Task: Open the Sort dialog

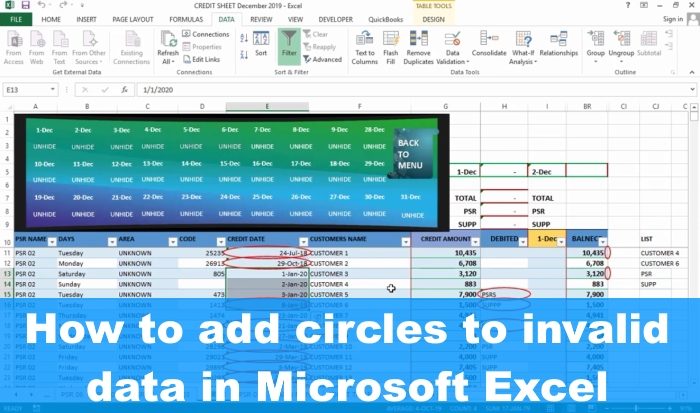Action: pos(261,44)
